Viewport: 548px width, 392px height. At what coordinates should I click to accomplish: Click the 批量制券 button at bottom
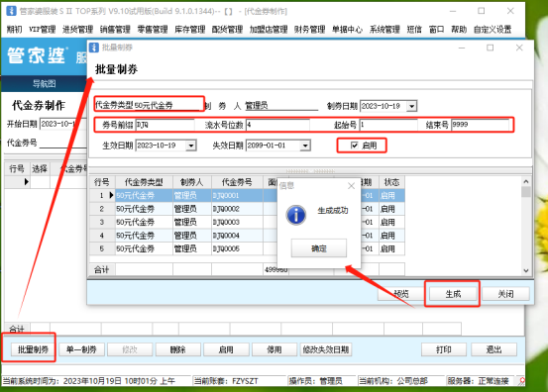(x=34, y=349)
